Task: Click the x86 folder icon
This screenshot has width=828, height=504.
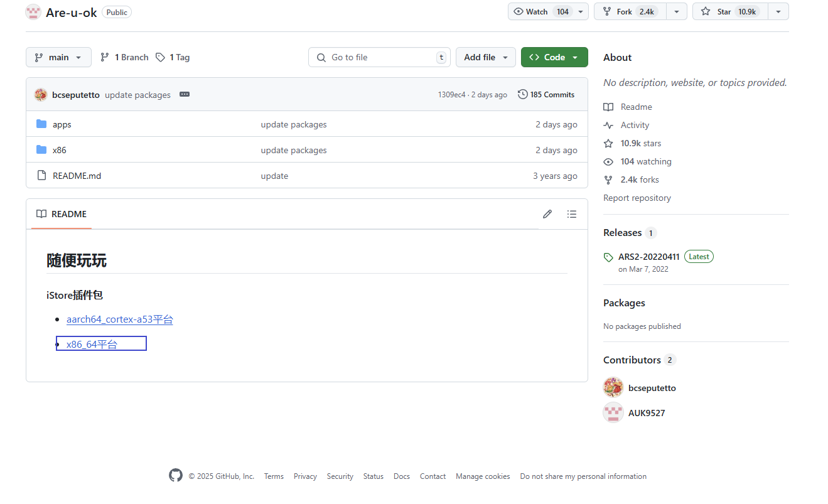Action: [41, 149]
